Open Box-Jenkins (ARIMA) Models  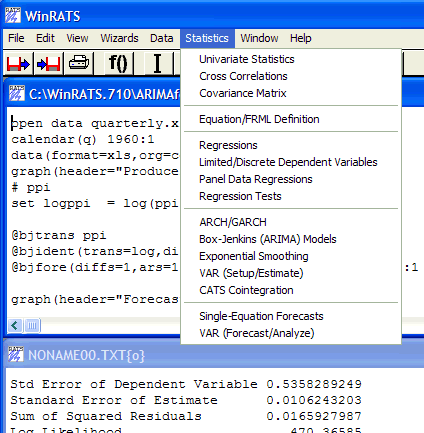268,239
